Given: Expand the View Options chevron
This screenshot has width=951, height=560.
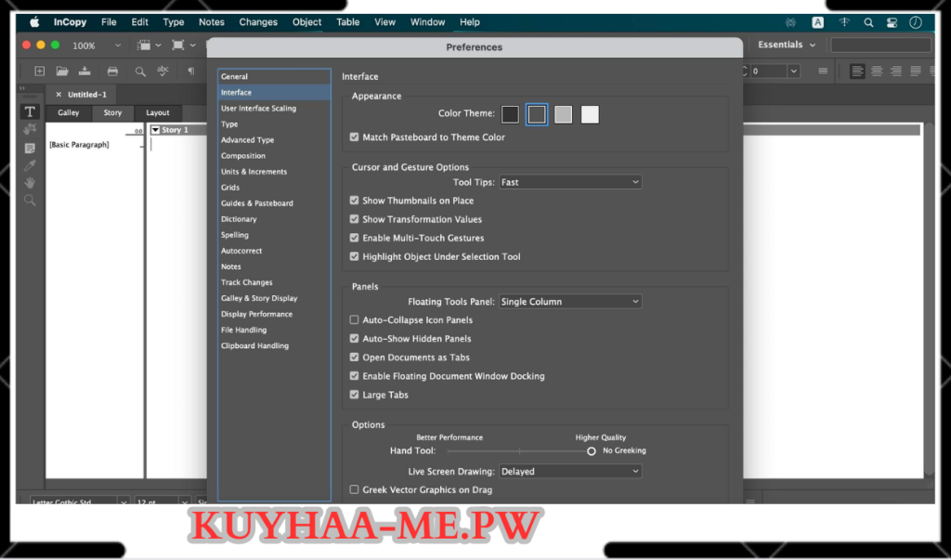Looking at the screenshot, I should pos(158,45).
